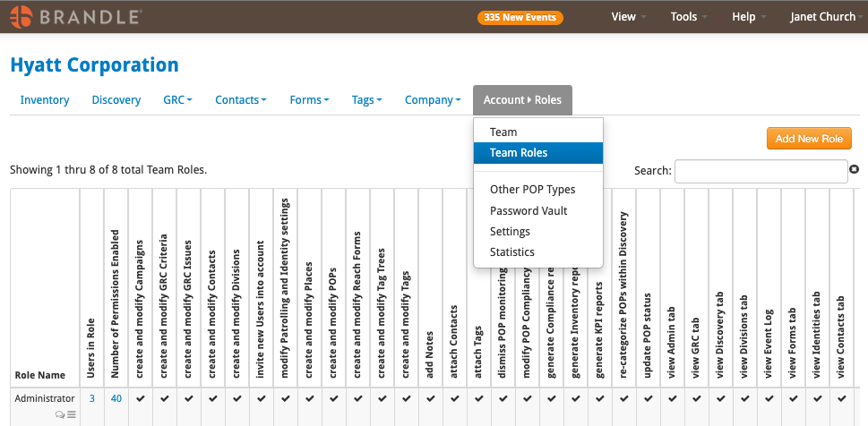The height and width of the screenshot is (426, 868).
Task: Open the 335 New Events badge
Action: 520,17
